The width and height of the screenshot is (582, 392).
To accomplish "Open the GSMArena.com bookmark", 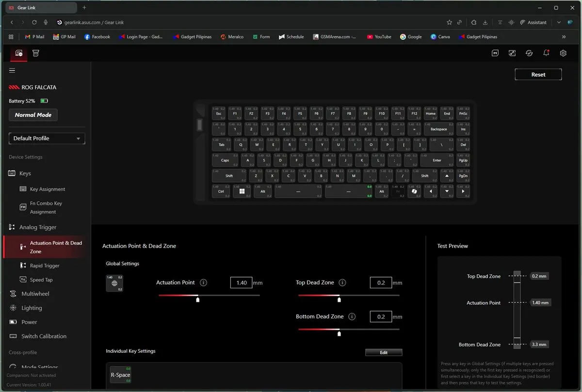I will [x=335, y=36].
